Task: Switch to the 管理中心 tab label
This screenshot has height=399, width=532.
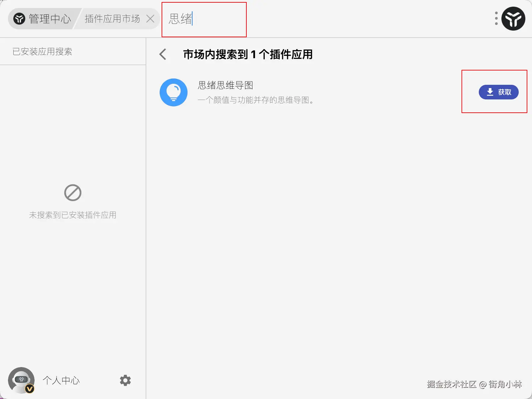Action: (50, 19)
